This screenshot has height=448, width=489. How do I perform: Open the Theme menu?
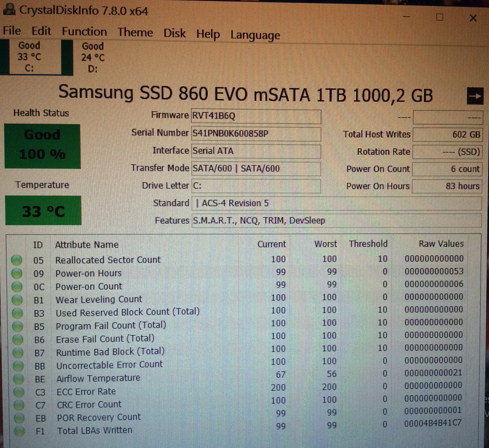(135, 33)
